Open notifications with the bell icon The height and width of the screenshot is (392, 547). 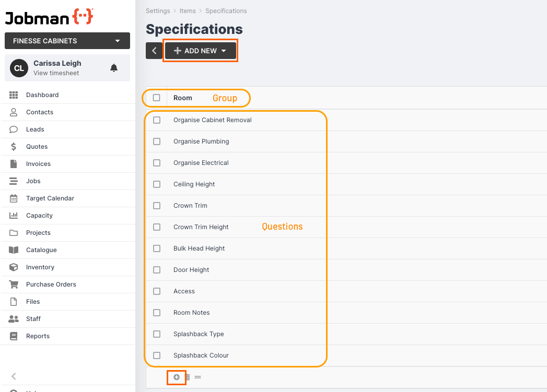pyautogui.click(x=114, y=68)
